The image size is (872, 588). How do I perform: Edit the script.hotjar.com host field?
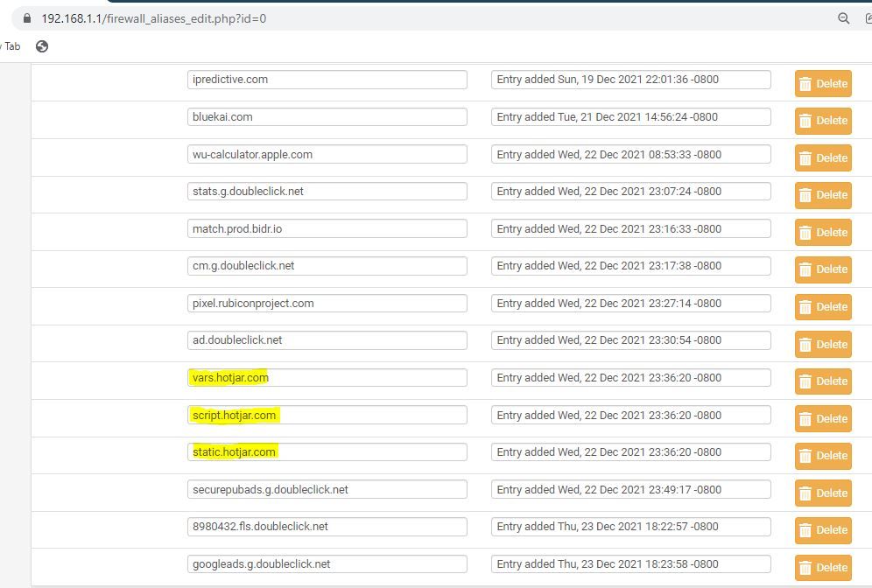(327, 415)
